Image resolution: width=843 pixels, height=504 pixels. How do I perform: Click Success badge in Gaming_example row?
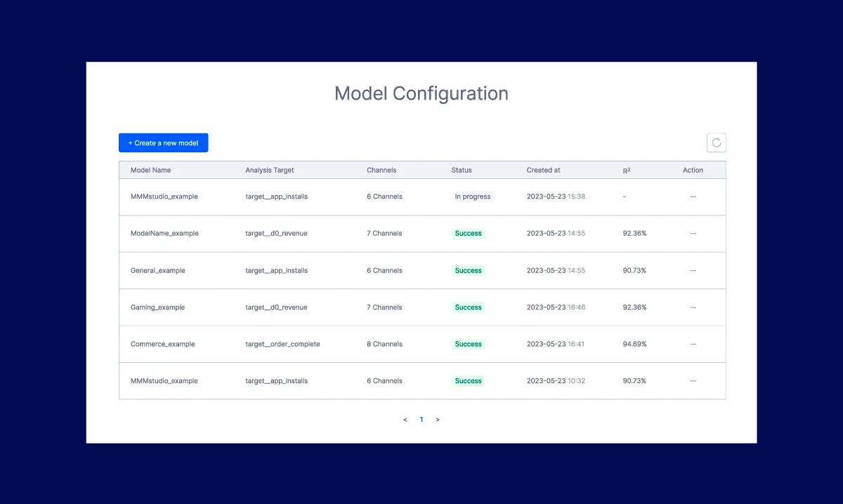coord(469,307)
